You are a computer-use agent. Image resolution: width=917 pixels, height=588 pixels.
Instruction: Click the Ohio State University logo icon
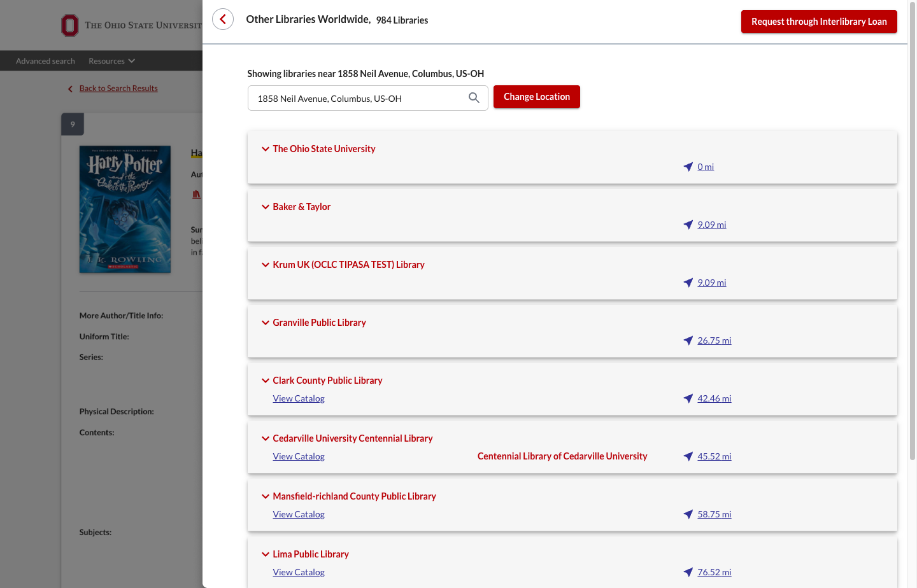tap(69, 25)
